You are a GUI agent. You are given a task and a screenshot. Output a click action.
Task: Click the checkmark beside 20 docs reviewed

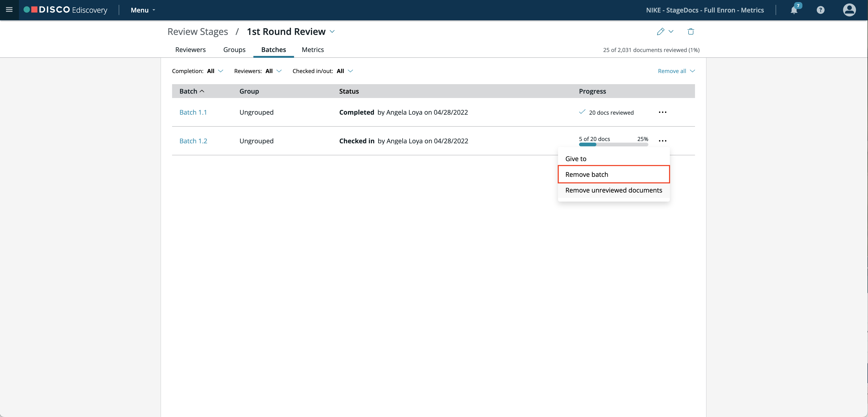coord(582,112)
